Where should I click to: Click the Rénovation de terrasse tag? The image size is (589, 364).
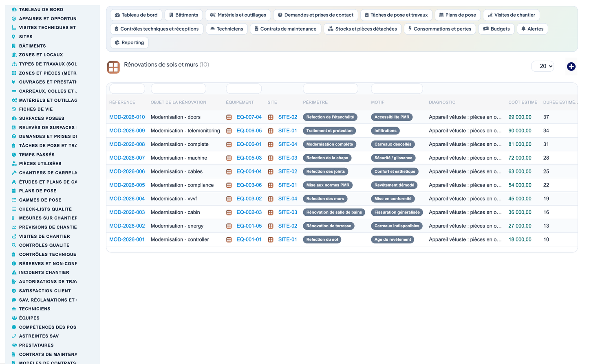click(329, 226)
